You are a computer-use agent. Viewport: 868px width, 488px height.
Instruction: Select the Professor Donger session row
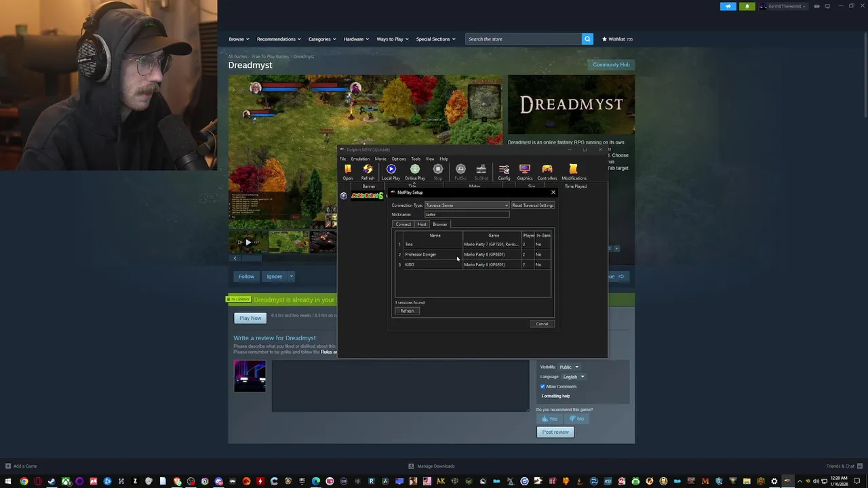(473, 254)
